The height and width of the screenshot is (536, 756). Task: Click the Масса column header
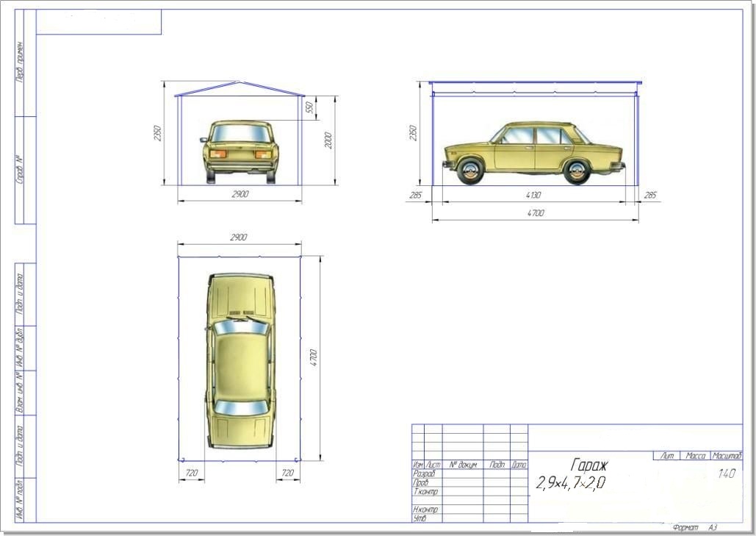[695, 456]
